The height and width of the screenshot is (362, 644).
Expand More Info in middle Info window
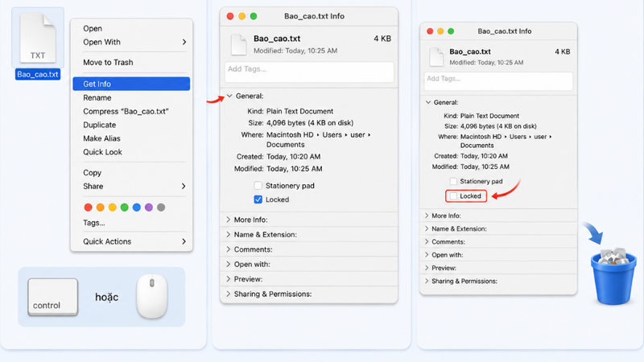point(229,220)
